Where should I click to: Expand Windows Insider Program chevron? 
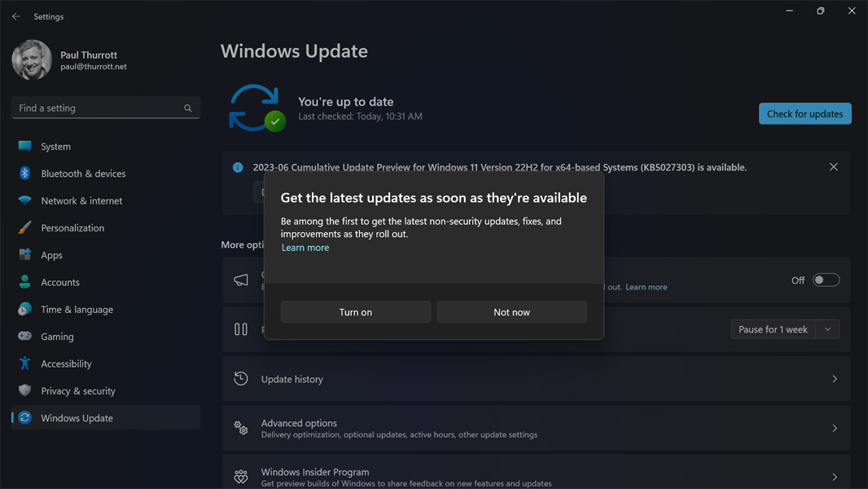click(x=835, y=477)
